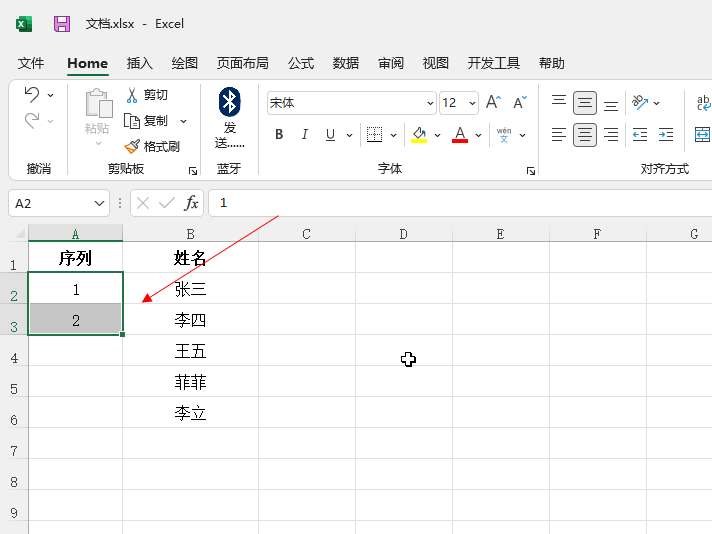712x534 pixels.
Task: Decrease font size with small A icon
Action: [x=520, y=103]
